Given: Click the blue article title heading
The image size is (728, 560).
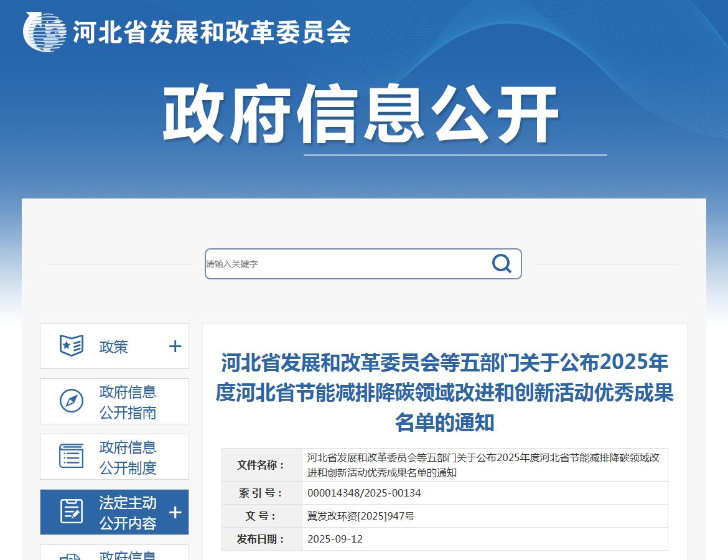Looking at the screenshot, I should tap(444, 393).
